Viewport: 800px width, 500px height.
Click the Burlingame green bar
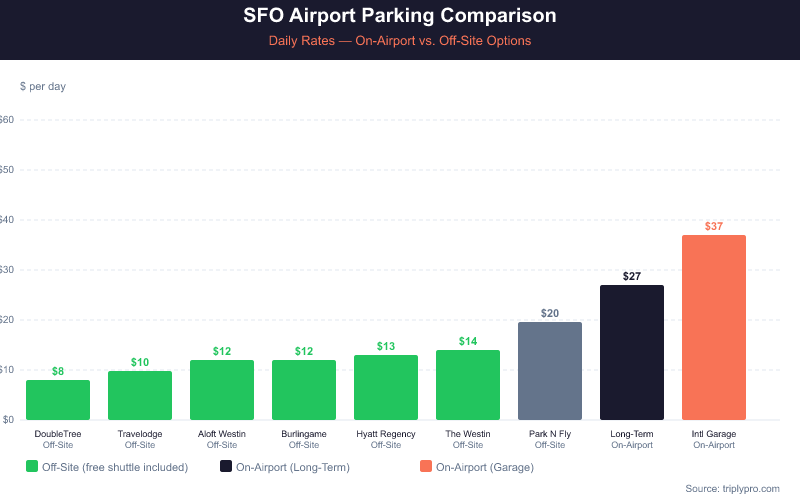pos(304,390)
